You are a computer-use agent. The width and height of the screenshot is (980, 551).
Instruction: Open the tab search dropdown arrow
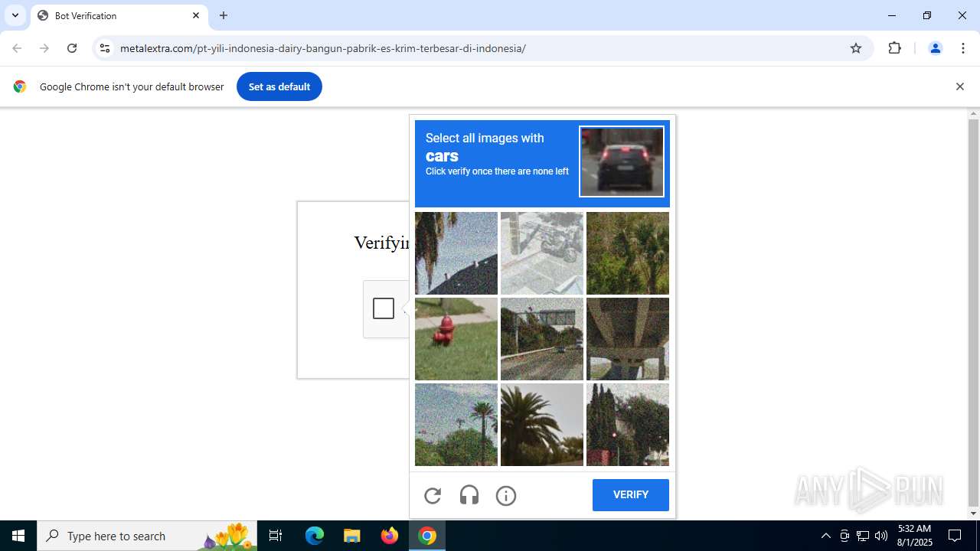point(15,15)
